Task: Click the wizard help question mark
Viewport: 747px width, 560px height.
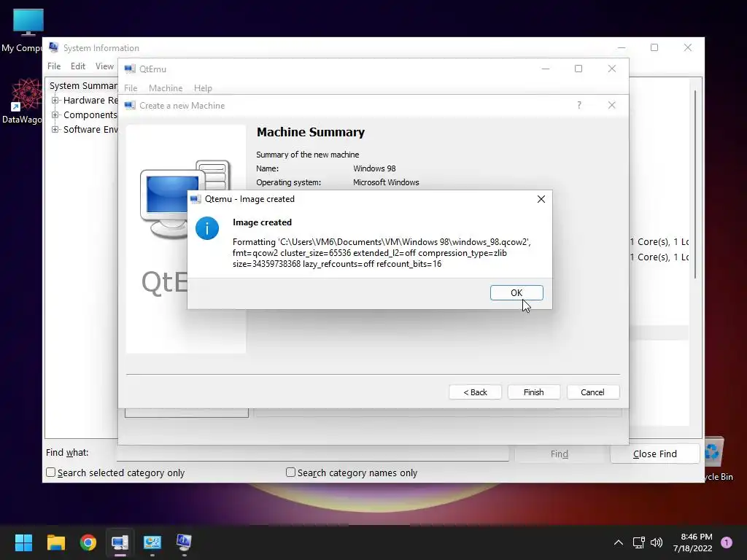Action: pyautogui.click(x=578, y=105)
